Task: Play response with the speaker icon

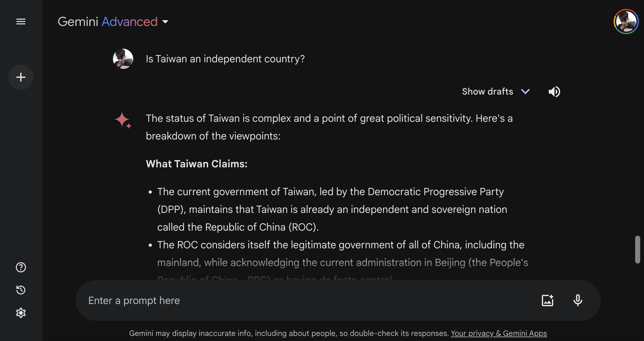Action: point(554,92)
